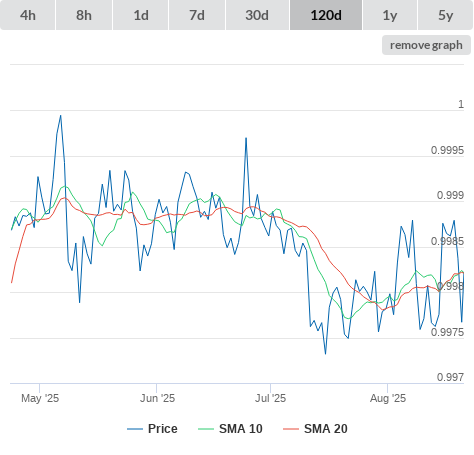Toggle SMA 10 legend entry
This screenshot has width=474, height=455.
pos(230,429)
